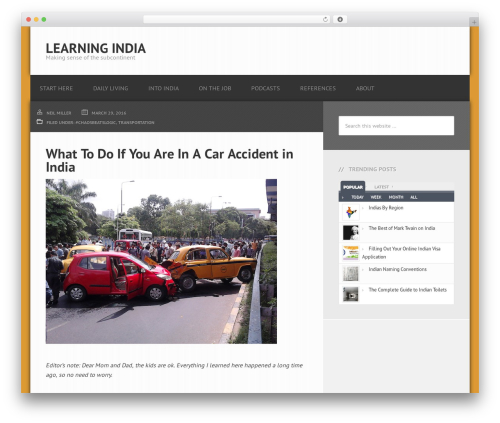This screenshot has width=500, height=423.
Task: Open the Start Here menu item
Action: click(x=56, y=88)
